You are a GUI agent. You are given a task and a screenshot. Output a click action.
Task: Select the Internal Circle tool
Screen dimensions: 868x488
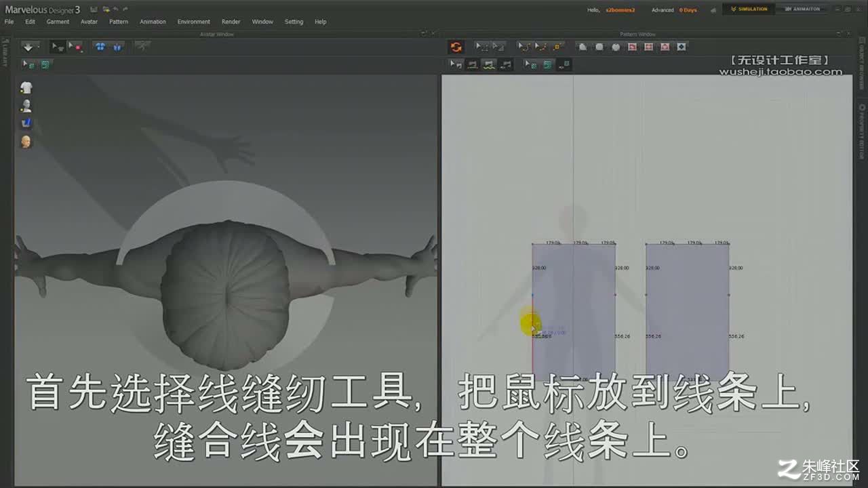(x=665, y=47)
